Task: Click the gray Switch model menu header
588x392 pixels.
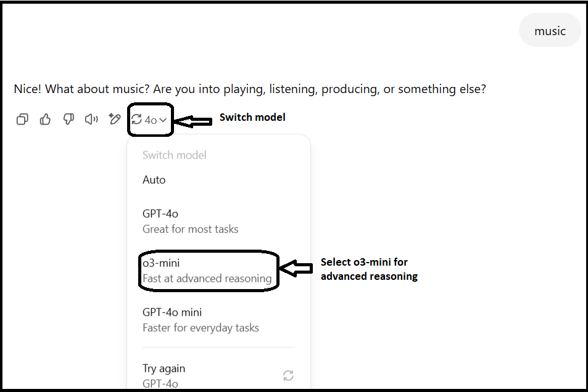Action: (175, 155)
